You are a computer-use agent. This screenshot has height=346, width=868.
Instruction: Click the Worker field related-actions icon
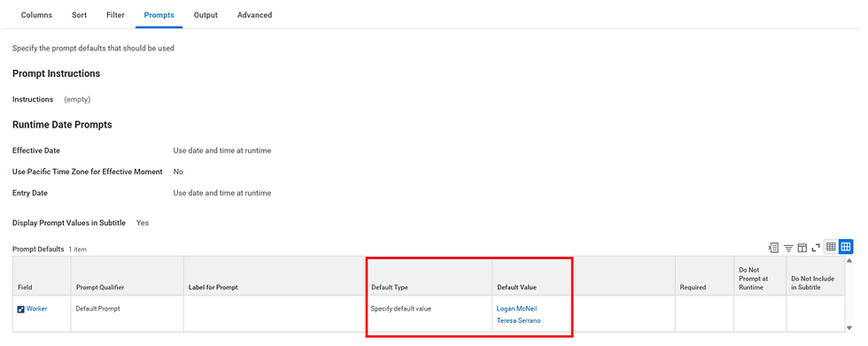21,310
